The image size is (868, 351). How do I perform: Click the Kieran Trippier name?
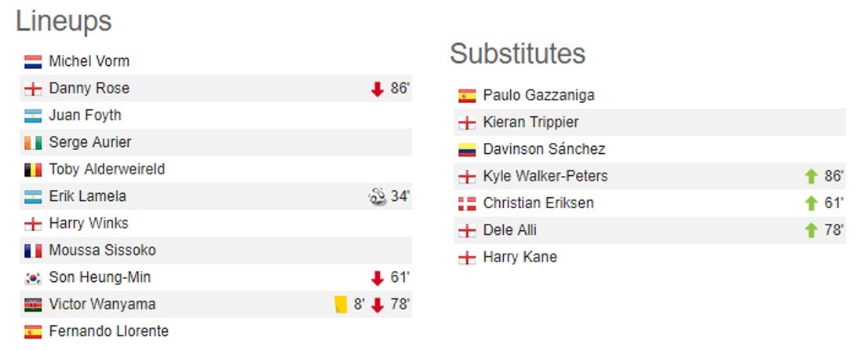[531, 122]
